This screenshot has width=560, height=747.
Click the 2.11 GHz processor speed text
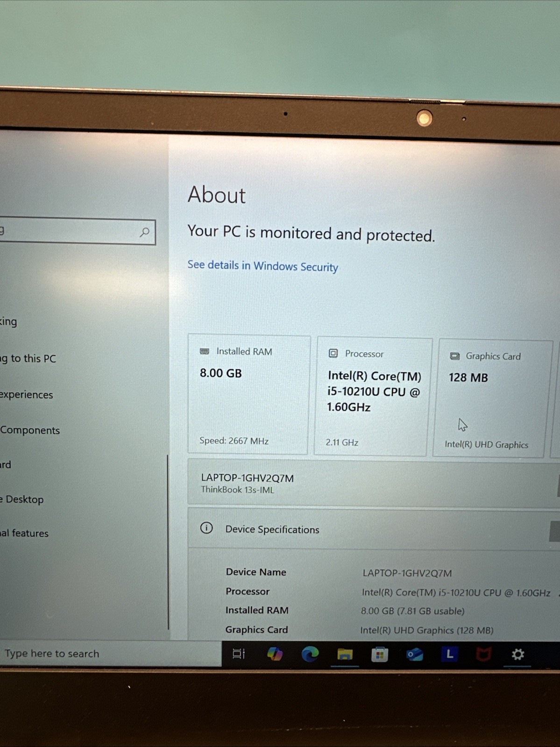pos(342,442)
